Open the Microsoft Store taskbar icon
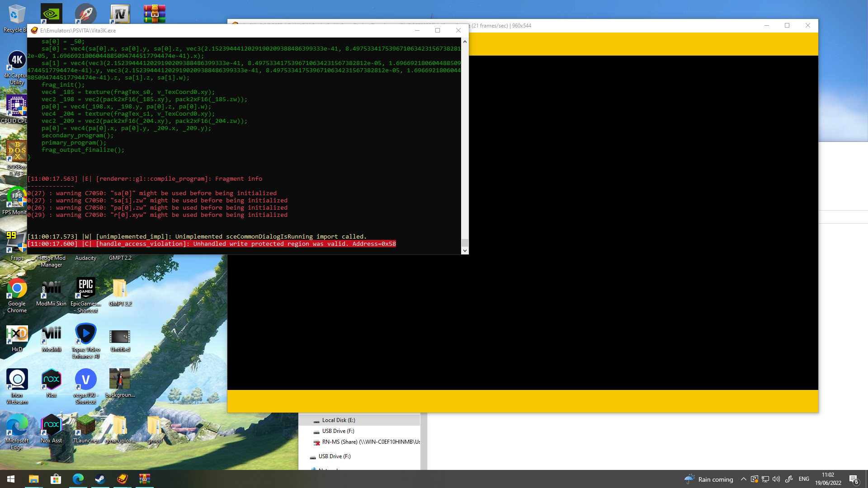Screen dimensions: 868x488 [56, 479]
